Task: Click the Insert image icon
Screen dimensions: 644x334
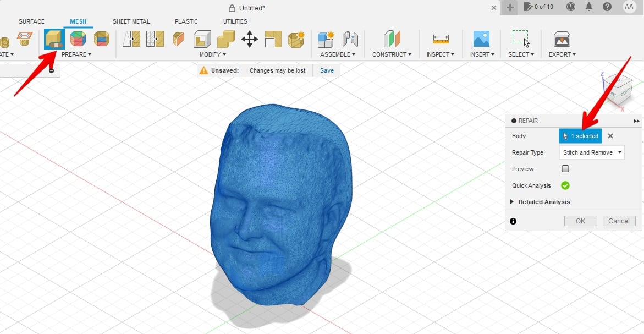Action: [x=481, y=39]
